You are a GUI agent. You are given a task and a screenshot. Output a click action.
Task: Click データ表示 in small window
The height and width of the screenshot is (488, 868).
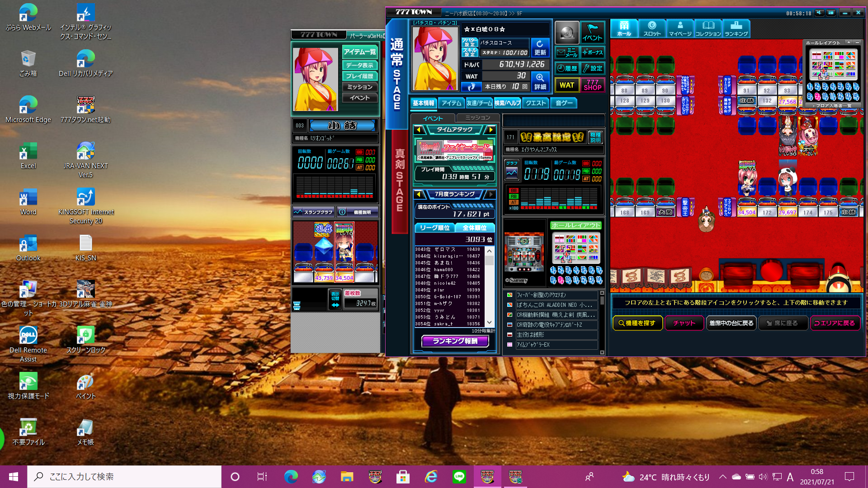360,65
